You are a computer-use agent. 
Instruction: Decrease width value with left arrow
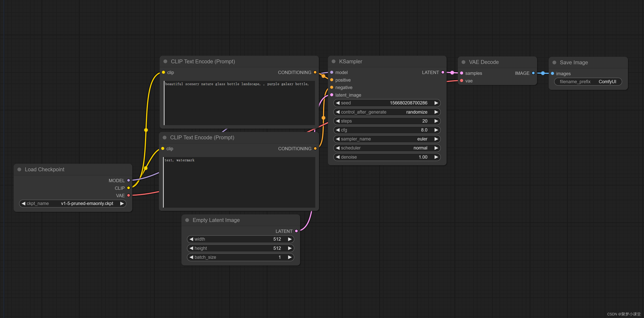click(191, 239)
